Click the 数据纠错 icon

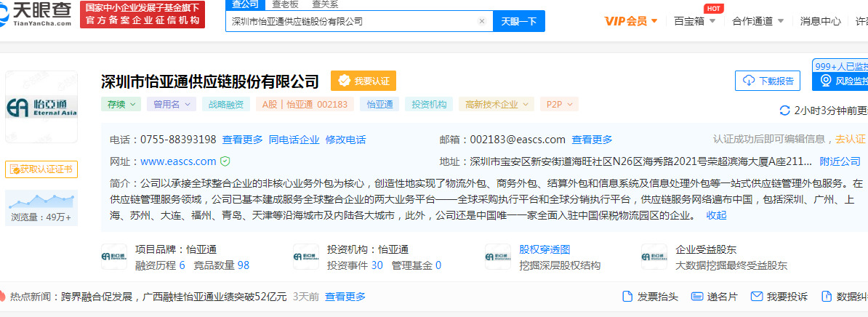[x=827, y=297]
